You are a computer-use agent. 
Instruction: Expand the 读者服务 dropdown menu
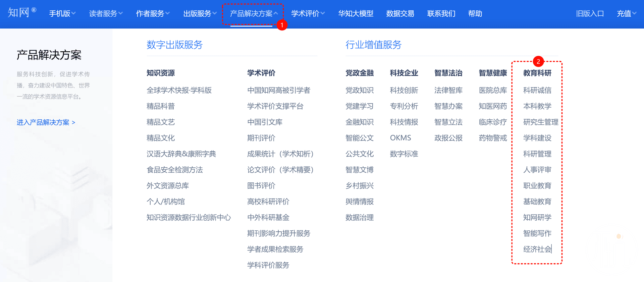pos(106,14)
